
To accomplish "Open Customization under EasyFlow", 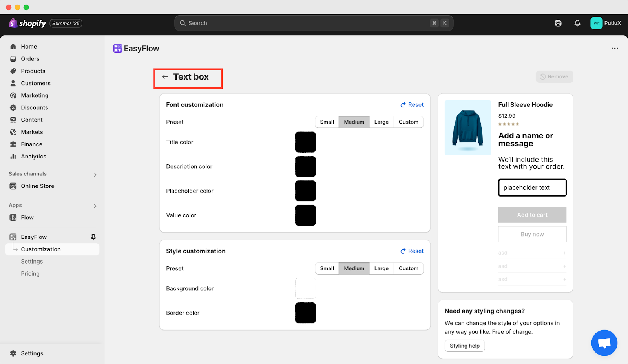I will 52,249.
